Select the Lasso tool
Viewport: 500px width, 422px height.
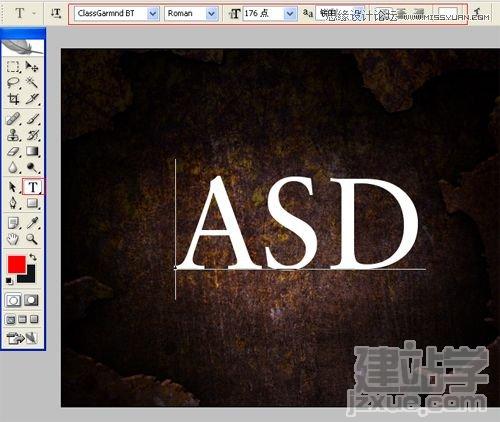pos(13,82)
